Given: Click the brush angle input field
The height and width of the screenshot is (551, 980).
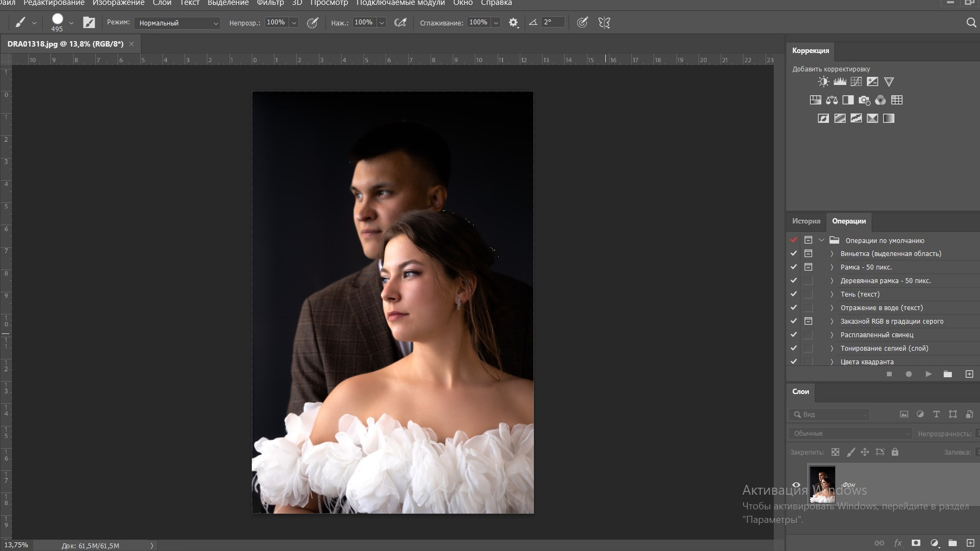Looking at the screenshot, I should 552,22.
